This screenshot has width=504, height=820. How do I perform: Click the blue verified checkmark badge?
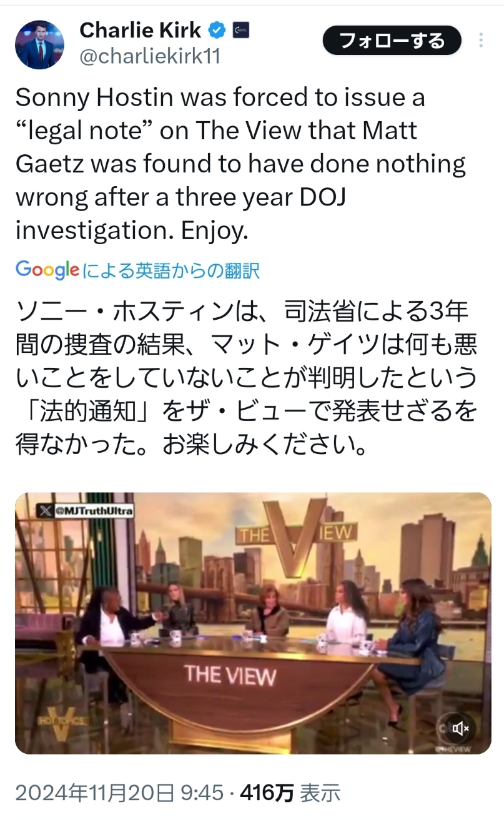point(217,29)
